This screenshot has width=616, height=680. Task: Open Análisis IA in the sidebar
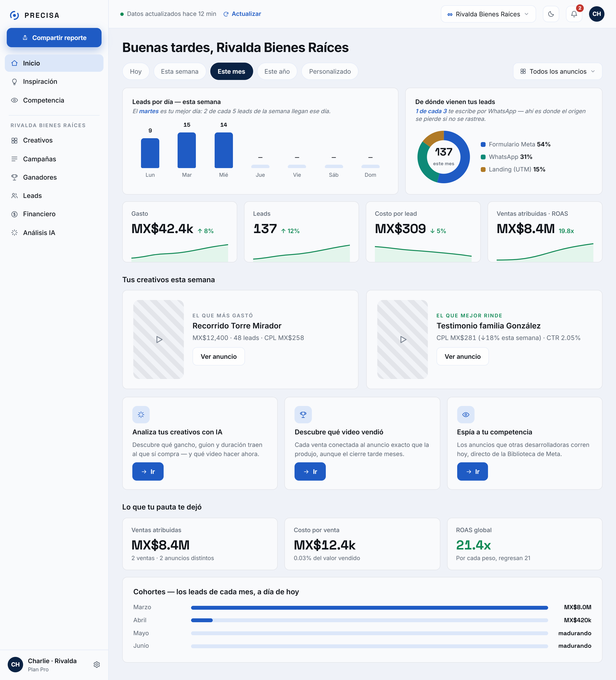point(54,233)
